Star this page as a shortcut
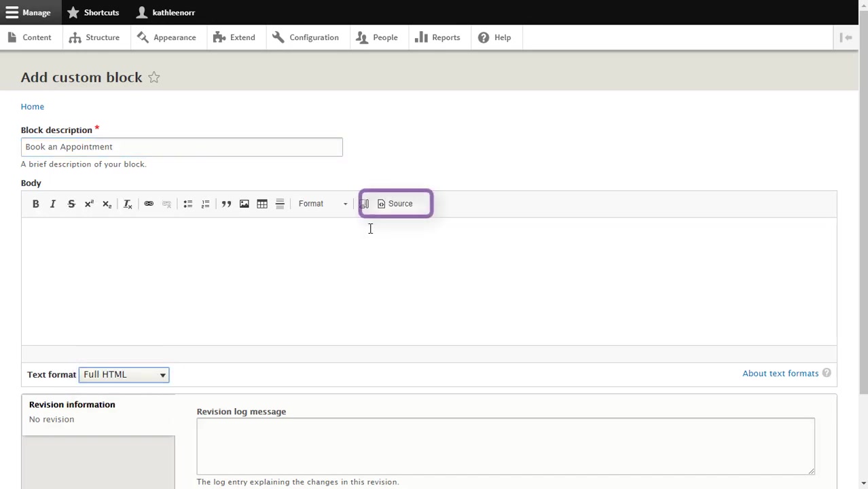868x489 pixels. point(154,77)
